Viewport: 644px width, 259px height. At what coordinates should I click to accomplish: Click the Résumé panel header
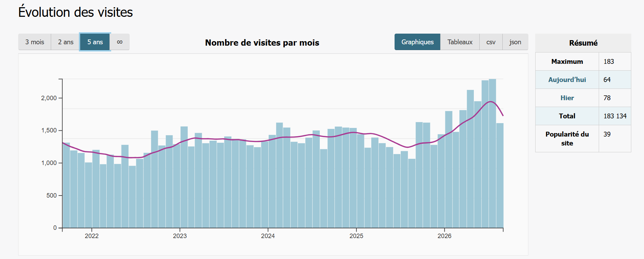pos(583,43)
